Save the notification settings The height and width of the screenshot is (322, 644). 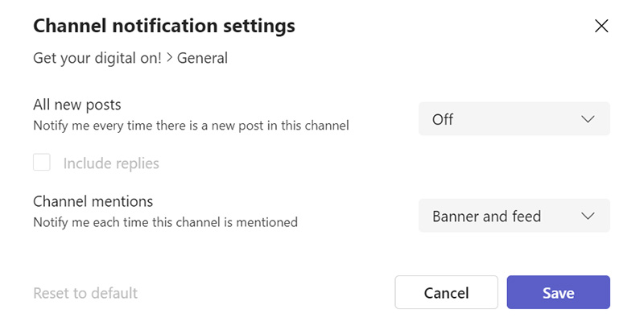pos(558,293)
